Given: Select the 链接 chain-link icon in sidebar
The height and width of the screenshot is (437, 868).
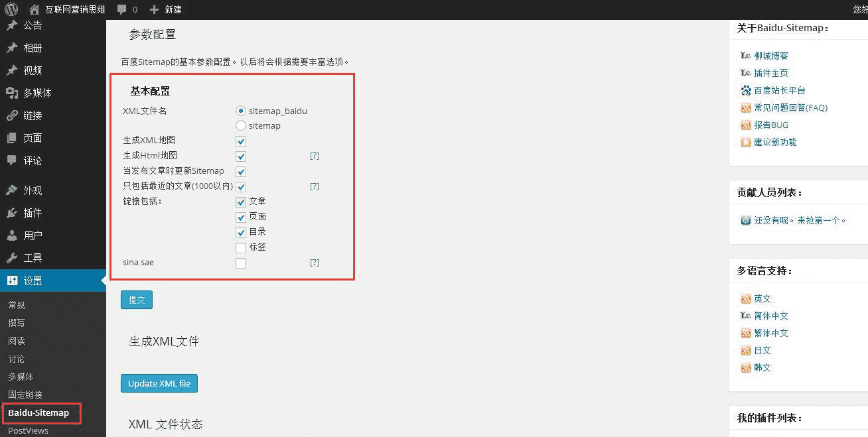Looking at the screenshot, I should 15,115.
